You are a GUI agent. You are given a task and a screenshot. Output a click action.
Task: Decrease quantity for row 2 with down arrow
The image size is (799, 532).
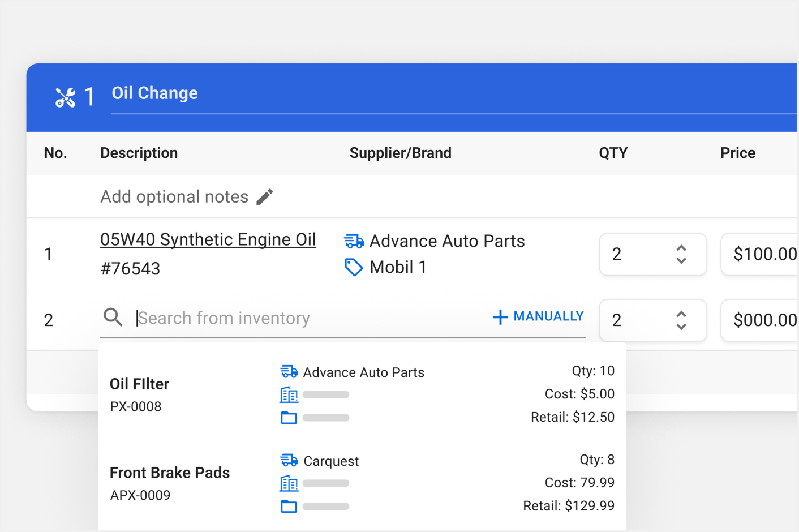pos(681,327)
